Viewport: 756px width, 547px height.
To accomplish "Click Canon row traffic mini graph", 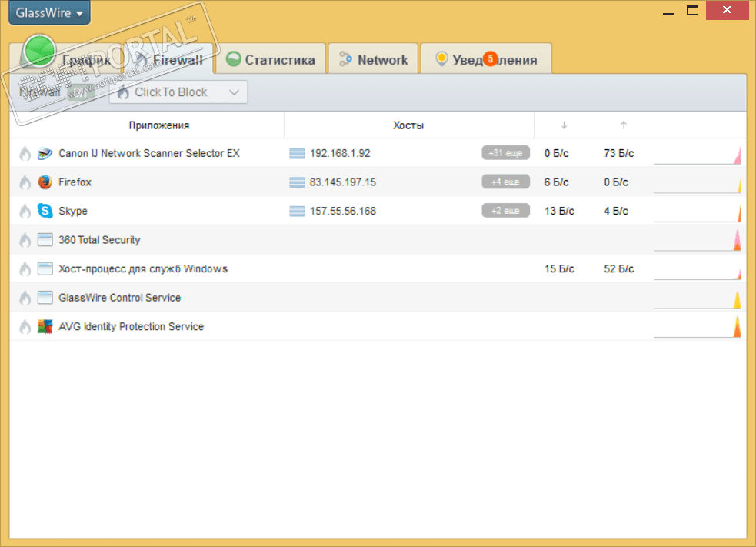I will click(x=698, y=155).
